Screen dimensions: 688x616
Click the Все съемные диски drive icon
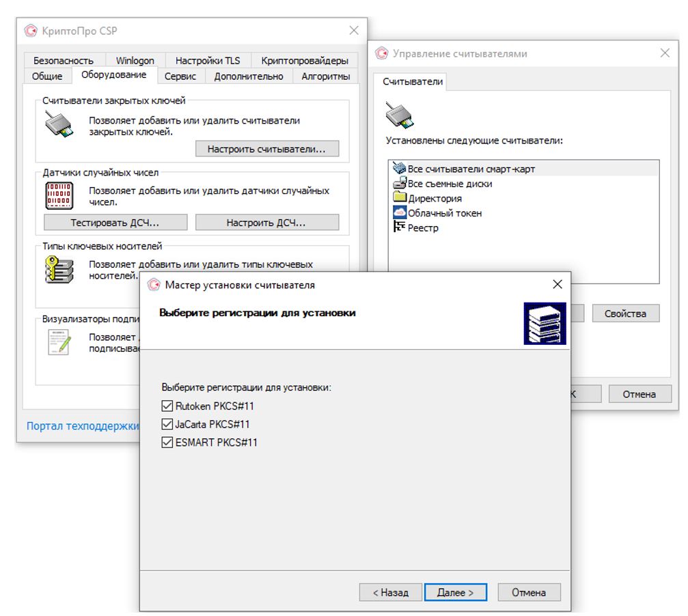click(399, 183)
